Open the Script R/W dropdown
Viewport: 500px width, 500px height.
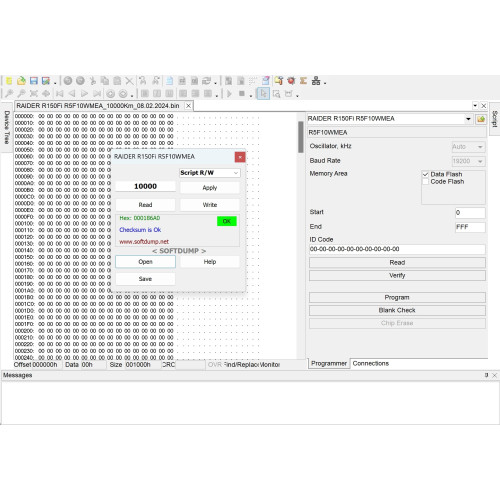coord(210,173)
